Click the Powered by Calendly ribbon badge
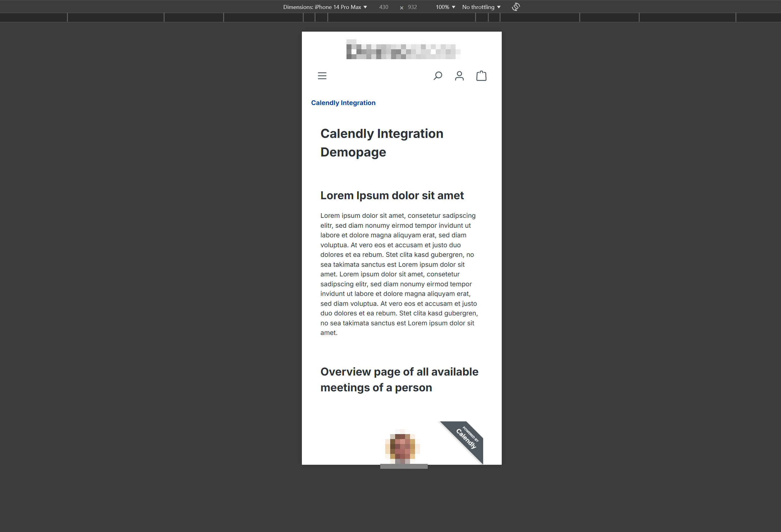Image resolution: width=781 pixels, height=532 pixels. tap(466, 438)
